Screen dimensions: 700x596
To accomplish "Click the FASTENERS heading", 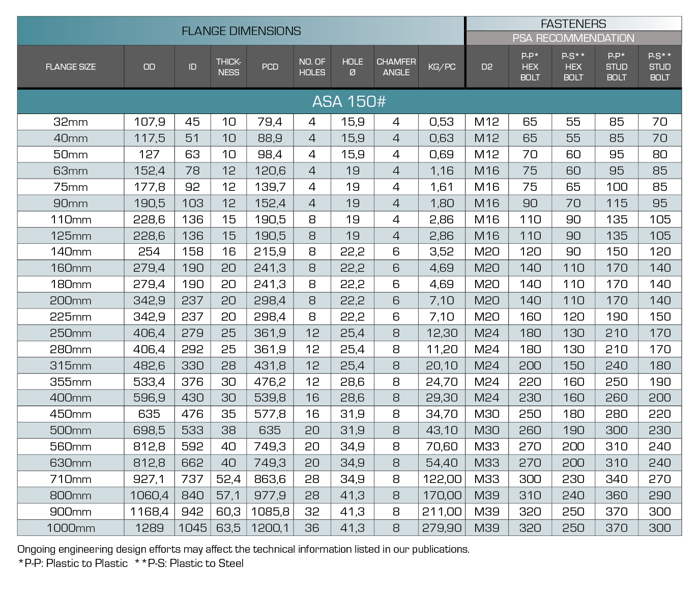I will 573,24.
